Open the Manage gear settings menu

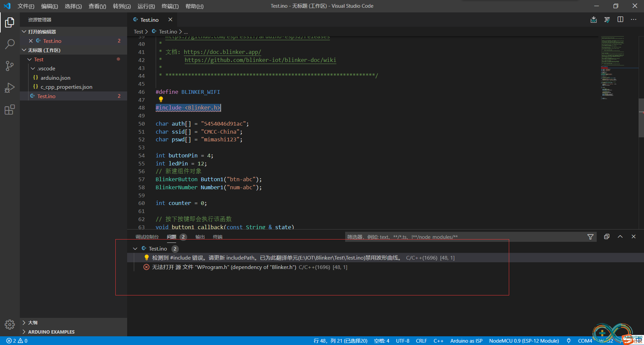[x=10, y=324]
